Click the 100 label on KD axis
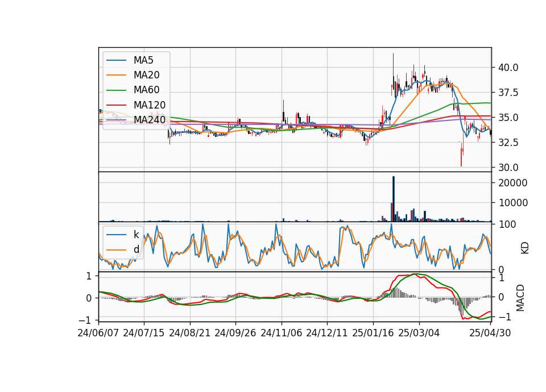The image size is (546, 392). point(507,224)
